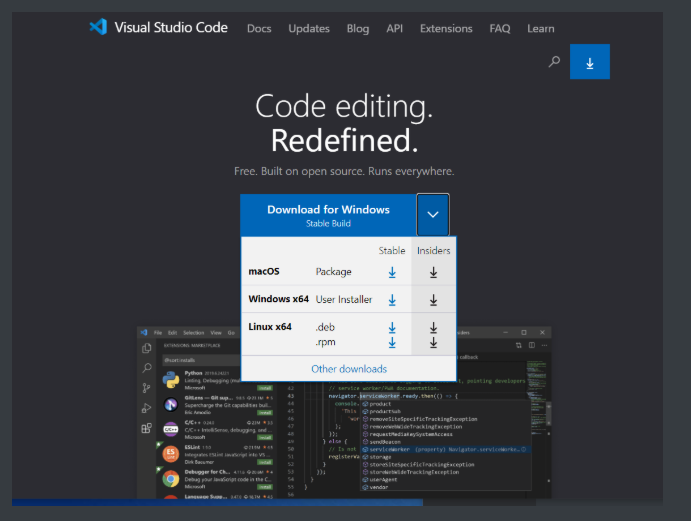Viewport: 691px width, 521px height.
Task: Click the Insiders column header
Action: 434,250
